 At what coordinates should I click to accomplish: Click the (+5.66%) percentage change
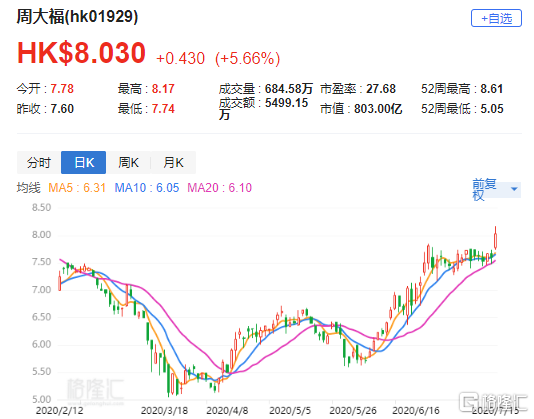(248, 58)
